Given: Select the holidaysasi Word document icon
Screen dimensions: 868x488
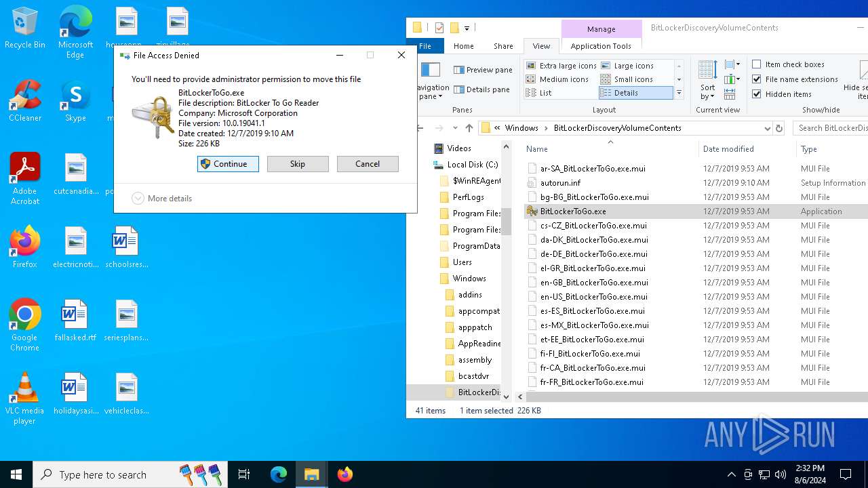Looking at the screenshot, I should pyautogui.click(x=75, y=394).
